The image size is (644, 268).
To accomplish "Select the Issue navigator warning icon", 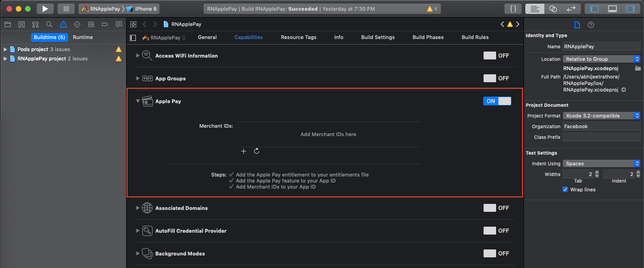I will tap(63, 24).
